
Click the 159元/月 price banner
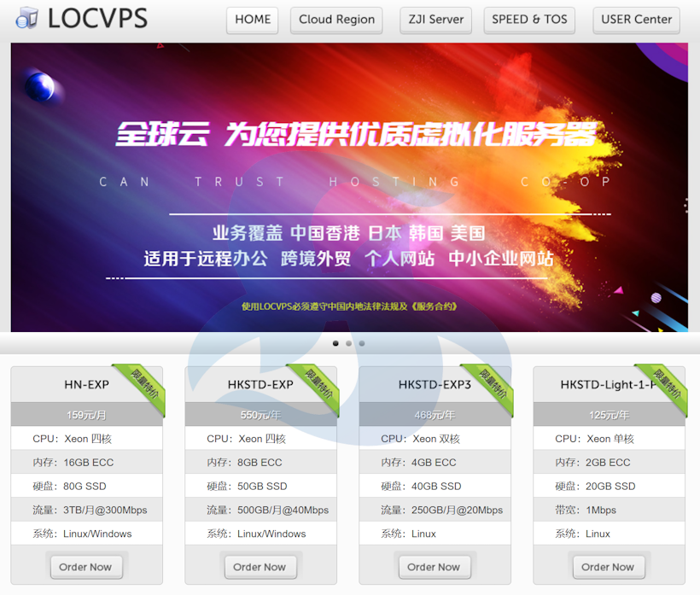[86, 413]
